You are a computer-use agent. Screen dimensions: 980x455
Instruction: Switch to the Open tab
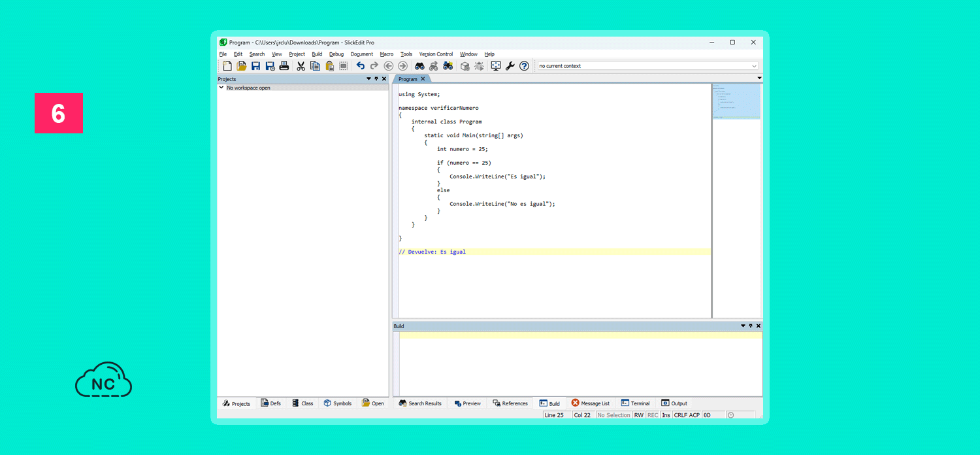[x=373, y=403]
